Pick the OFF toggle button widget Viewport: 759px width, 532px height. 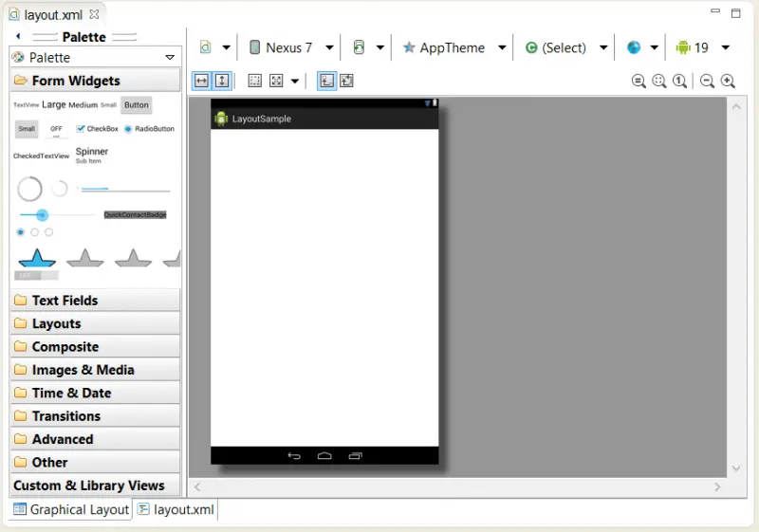[x=56, y=129]
